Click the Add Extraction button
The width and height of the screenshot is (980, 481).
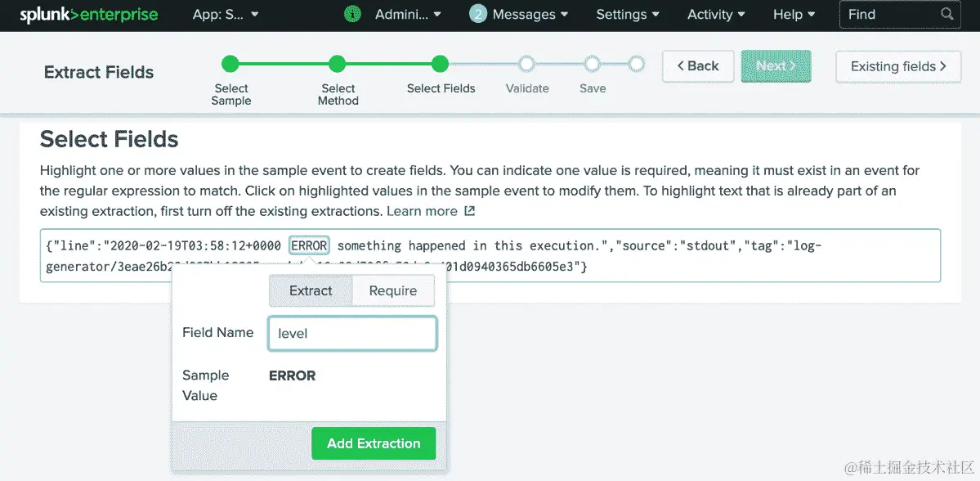click(x=374, y=443)
